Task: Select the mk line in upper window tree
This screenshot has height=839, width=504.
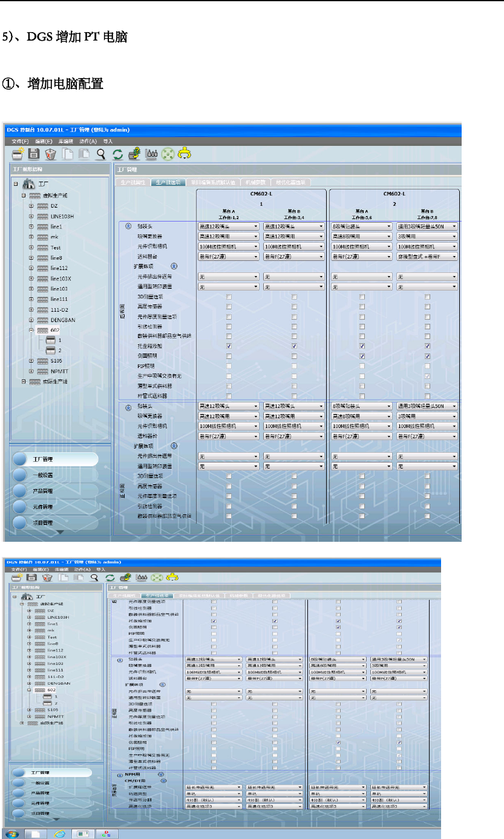Action: pos(54,237)
